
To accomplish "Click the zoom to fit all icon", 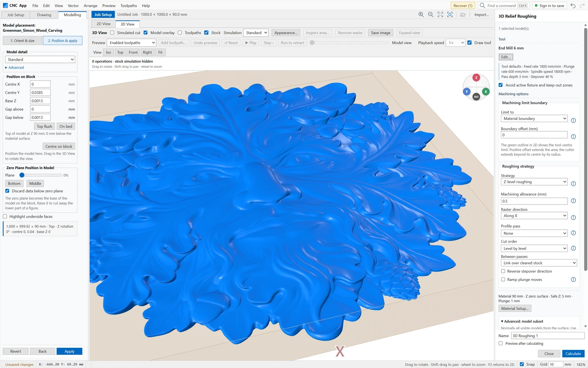I will coord(440,15).
